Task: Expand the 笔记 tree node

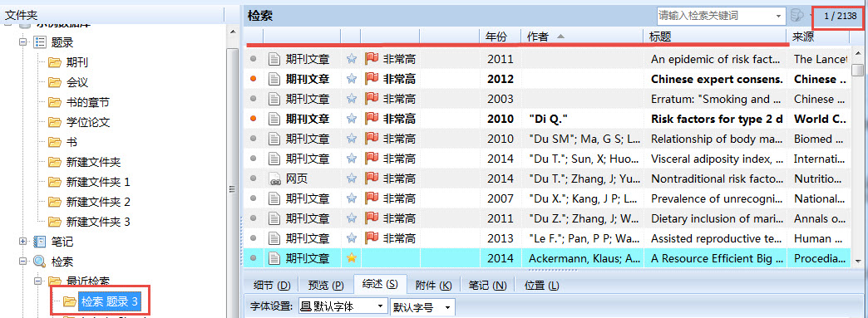Action: (x=23, y=242)
